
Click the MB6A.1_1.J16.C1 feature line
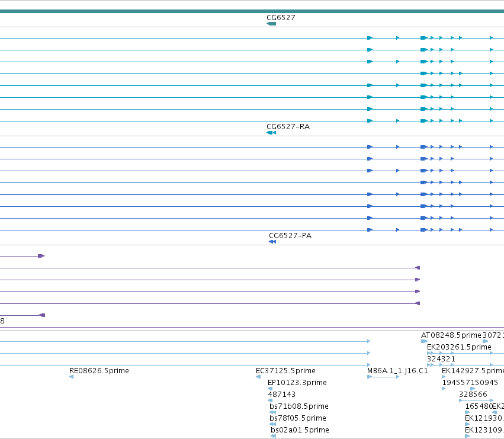pyautogui.click(x=383, y=377)
